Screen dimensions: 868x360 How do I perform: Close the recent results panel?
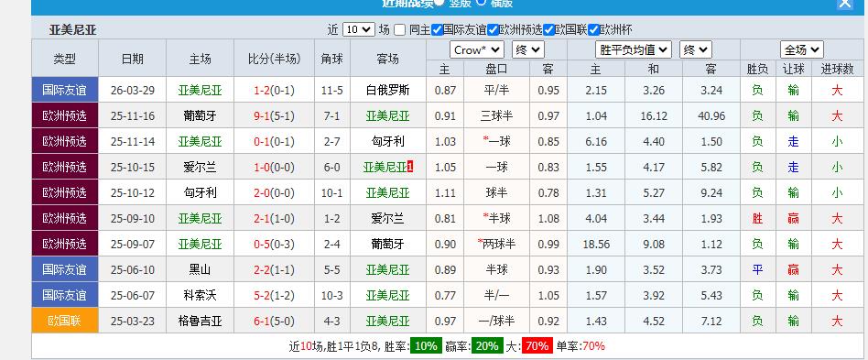[x=845, y=3]
